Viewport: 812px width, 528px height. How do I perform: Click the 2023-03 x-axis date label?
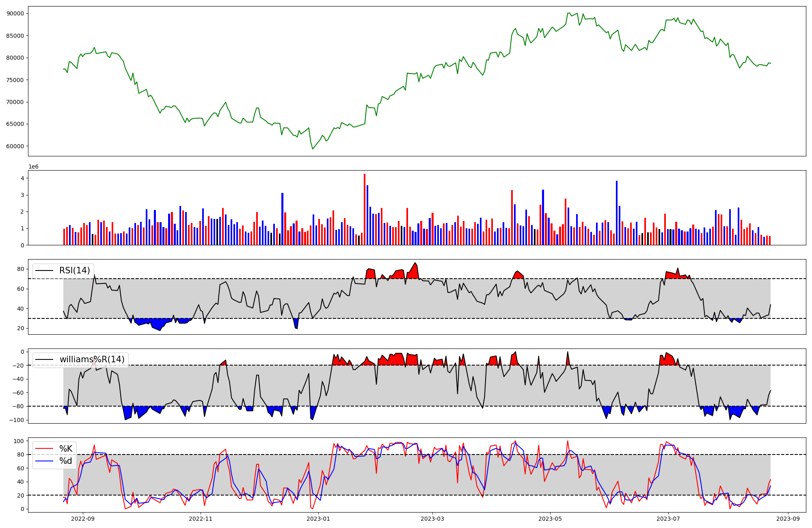pos(432,519)
